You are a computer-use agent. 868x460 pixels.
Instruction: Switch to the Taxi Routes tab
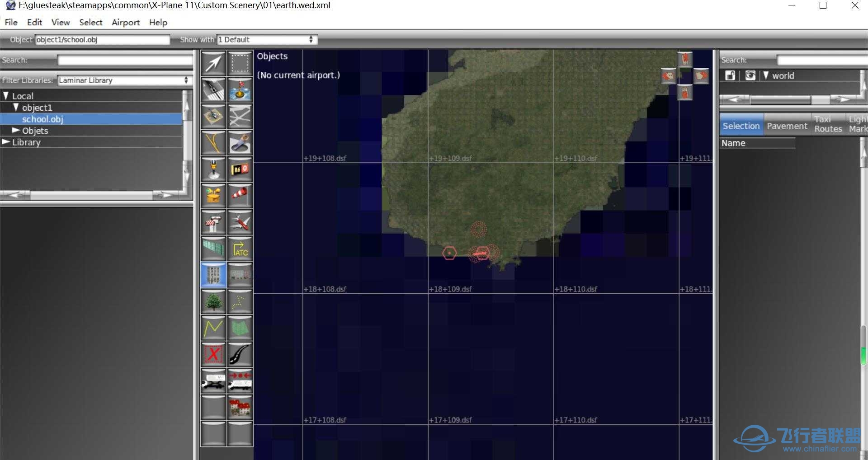coord(828,124)
